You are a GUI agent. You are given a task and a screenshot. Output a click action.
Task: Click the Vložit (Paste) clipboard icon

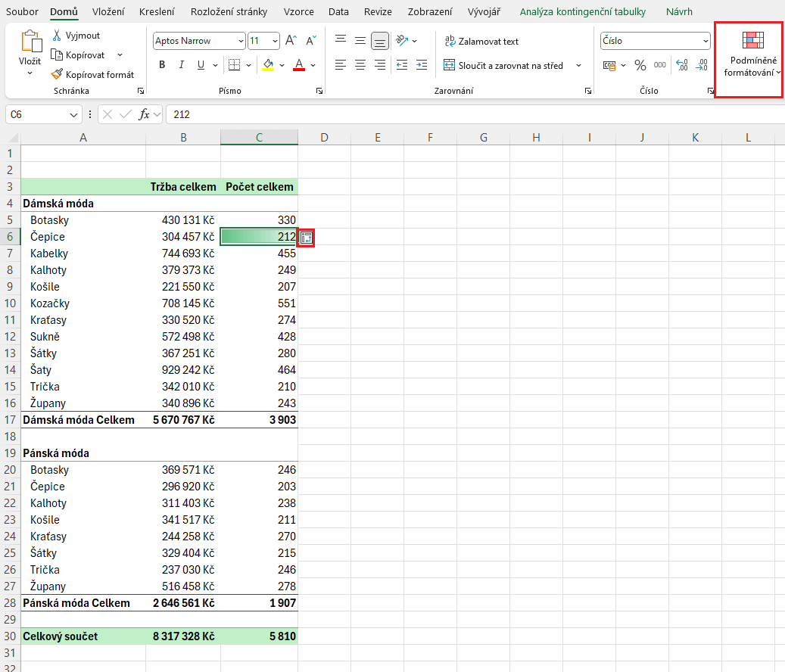(x=30, y=42)
